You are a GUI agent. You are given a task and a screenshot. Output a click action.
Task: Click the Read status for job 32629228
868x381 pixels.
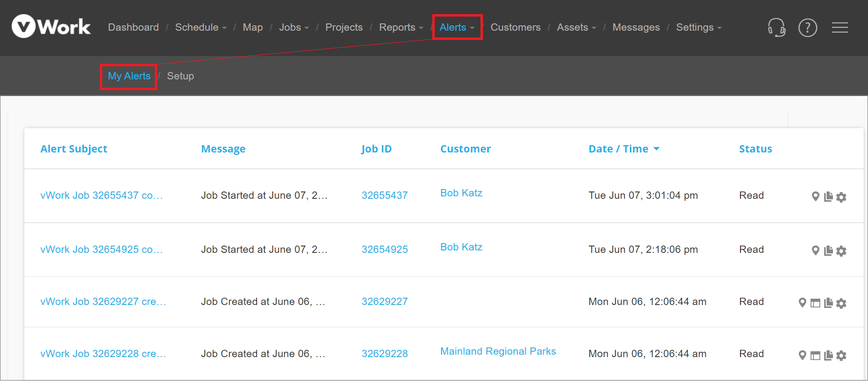pos(752,354)
